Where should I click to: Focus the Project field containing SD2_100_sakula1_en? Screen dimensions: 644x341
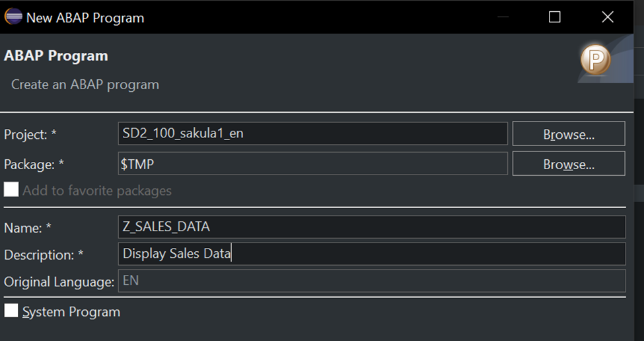[x=312, y=133]
